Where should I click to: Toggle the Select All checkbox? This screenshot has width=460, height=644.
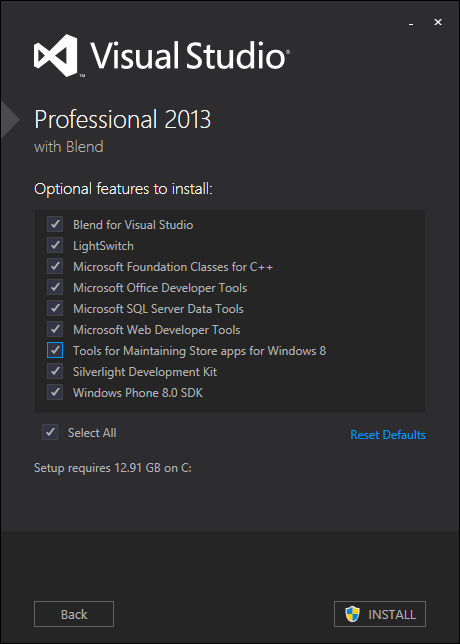point(50,432)
